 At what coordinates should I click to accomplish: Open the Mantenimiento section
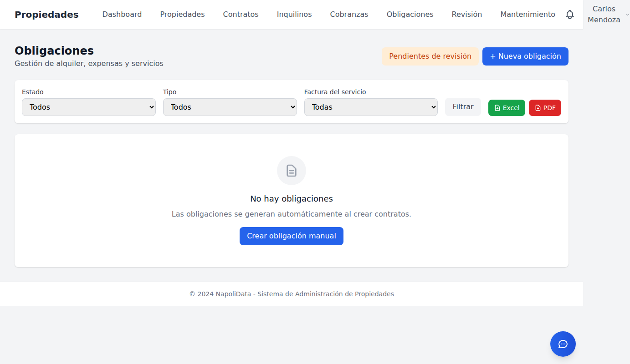coord(528,14)
